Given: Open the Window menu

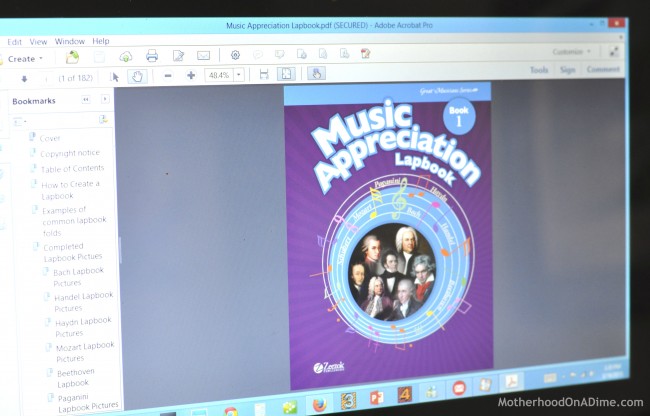Looking at the screenshot, I should (x=69, y=42).
